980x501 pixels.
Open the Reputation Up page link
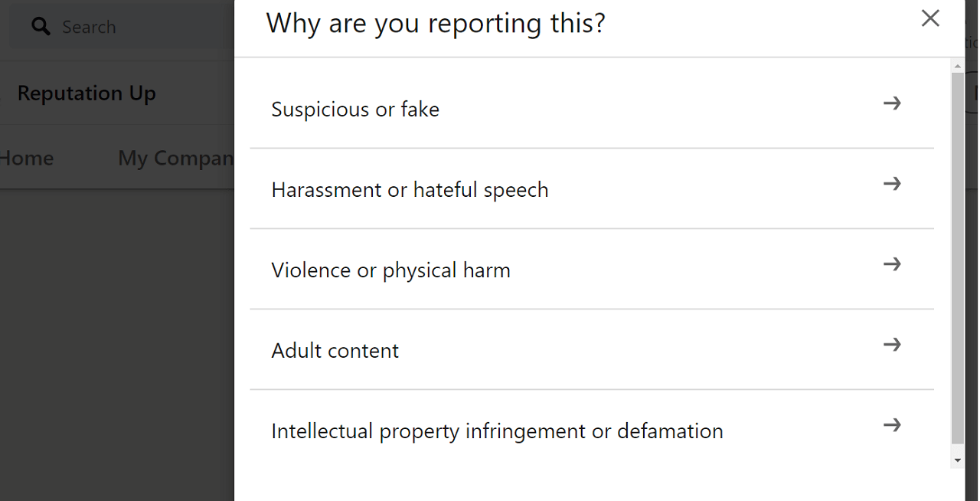tap(87, 93)
